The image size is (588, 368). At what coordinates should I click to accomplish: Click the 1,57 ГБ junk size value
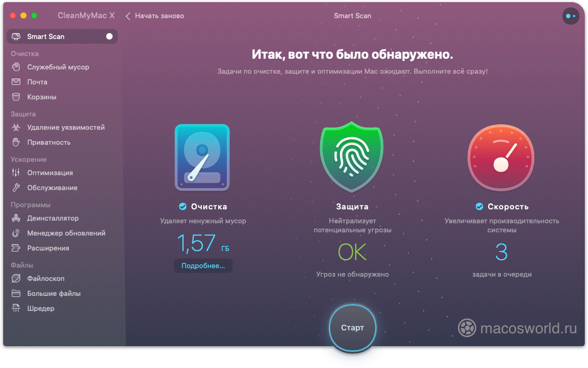coord(203,244)
